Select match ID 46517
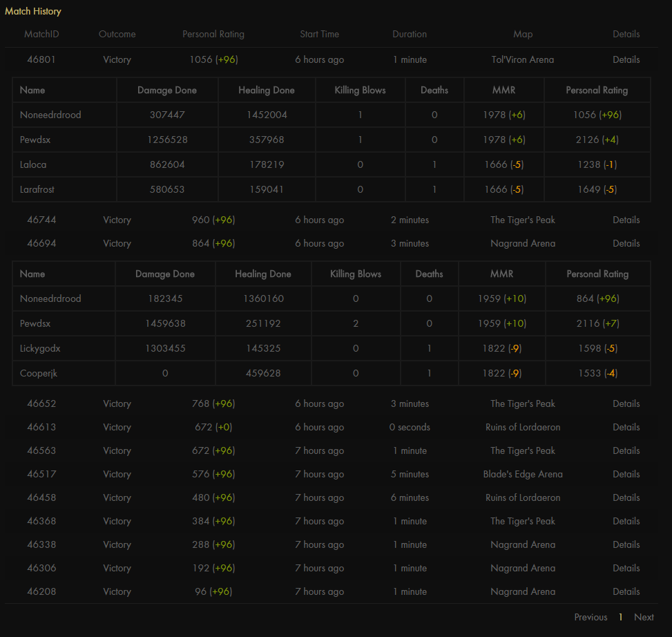Viewport: 672px width, 637px height. 41,474
